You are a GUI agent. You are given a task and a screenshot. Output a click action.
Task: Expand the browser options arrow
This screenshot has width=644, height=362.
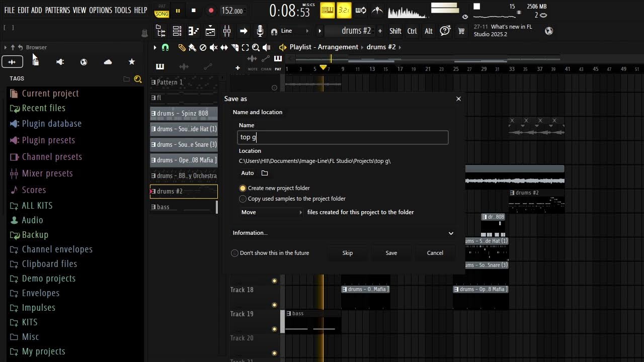click(x=5, y=47)
